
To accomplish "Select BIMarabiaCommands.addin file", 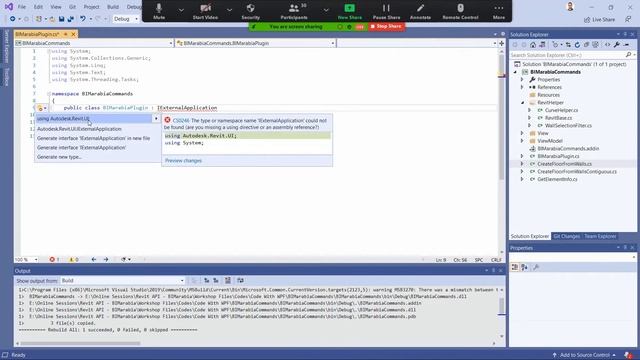I will pos(568,149).
